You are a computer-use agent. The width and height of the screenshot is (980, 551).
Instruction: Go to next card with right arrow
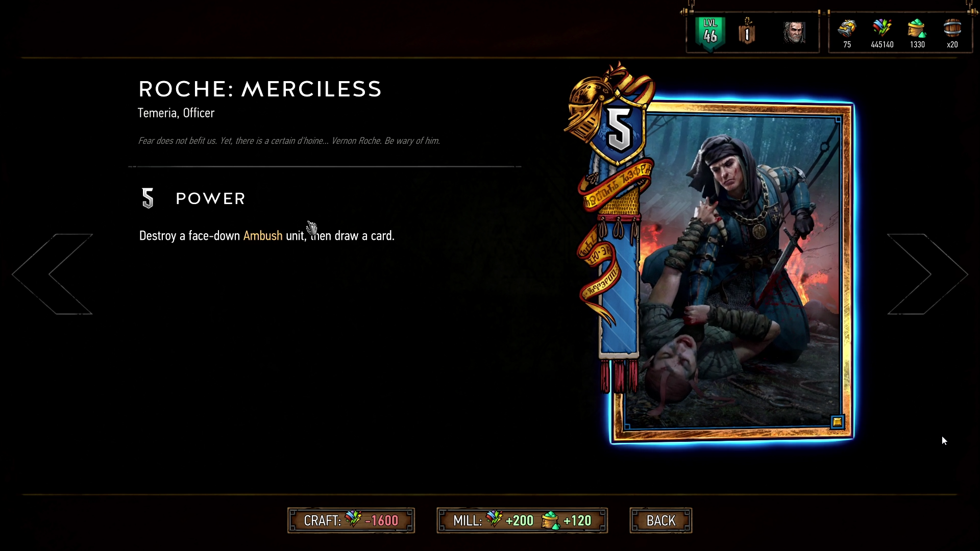[927, 274]
